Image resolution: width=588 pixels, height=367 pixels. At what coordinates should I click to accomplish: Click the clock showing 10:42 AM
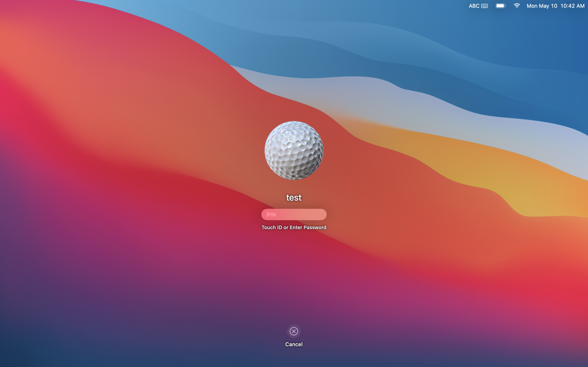click(x=572, y=6)
